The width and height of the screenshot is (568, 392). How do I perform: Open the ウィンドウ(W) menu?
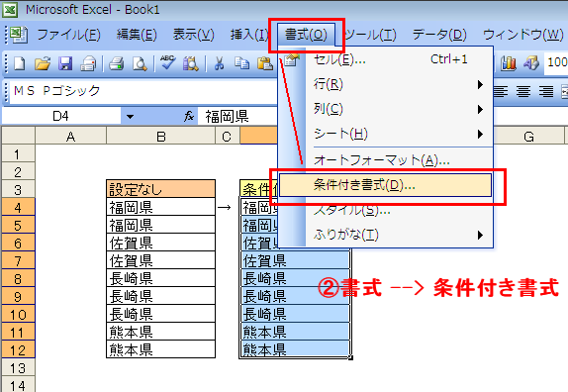523,36
